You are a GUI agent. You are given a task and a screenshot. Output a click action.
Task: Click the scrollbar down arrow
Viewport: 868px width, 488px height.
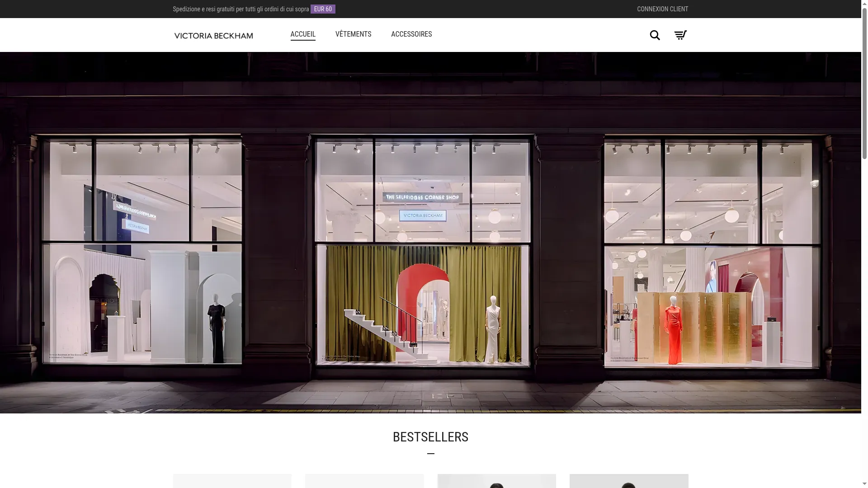tap(864, 484)
